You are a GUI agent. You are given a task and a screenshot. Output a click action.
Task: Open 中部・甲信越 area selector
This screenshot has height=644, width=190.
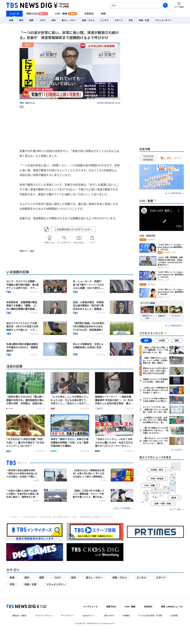click(158, 478)
